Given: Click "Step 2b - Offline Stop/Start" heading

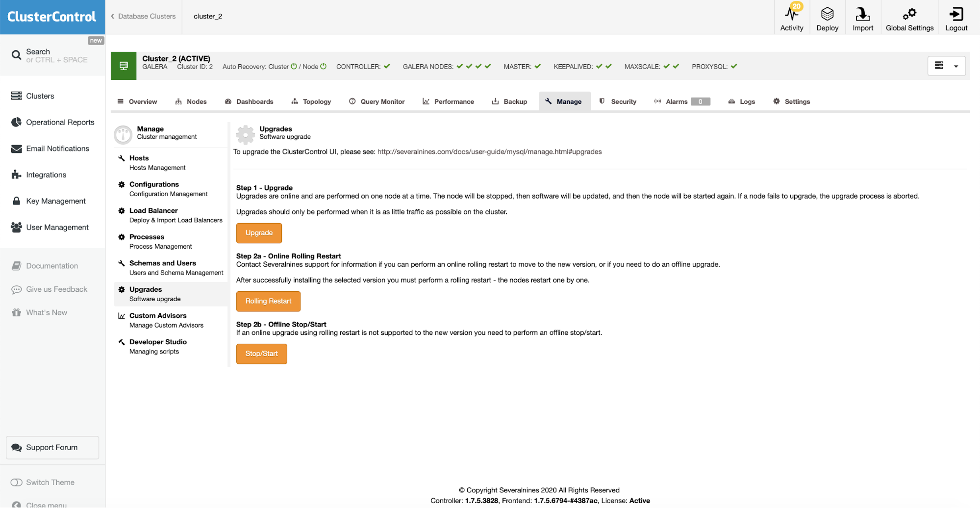Looking at the screenshot, I should (281, 324).
